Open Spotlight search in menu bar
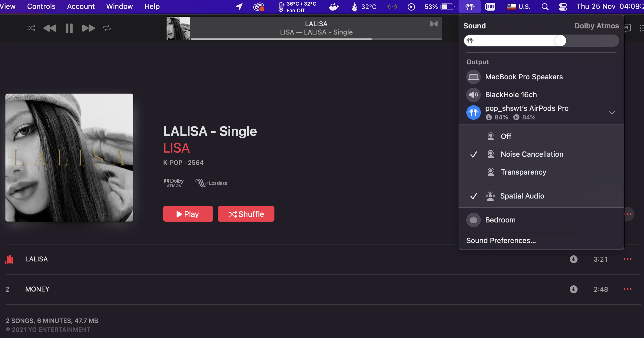 pos(545,7)
